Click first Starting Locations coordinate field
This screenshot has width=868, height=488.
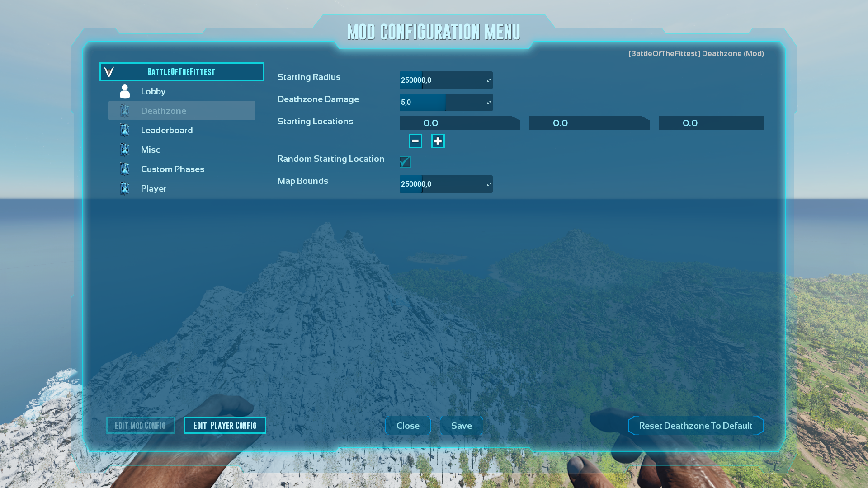click(459, 123)
